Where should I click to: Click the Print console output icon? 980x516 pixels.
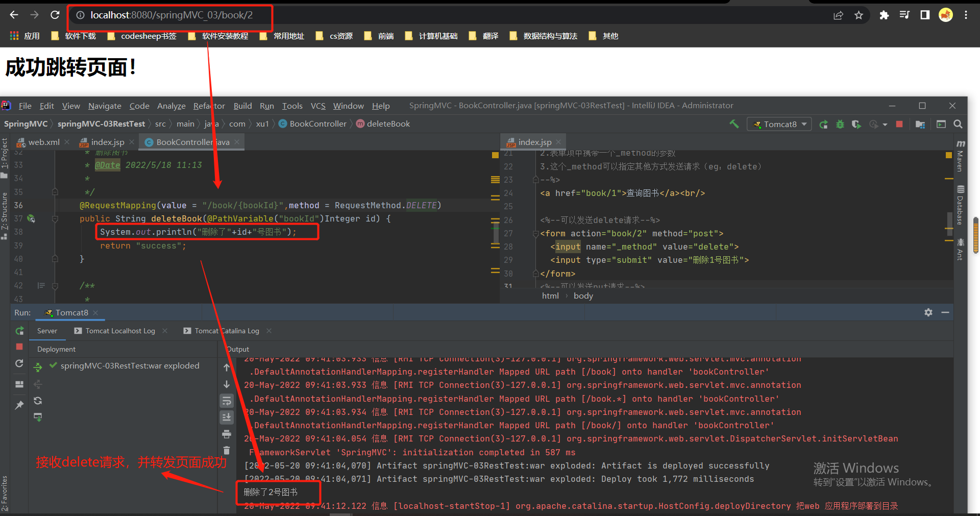(227, 434)
